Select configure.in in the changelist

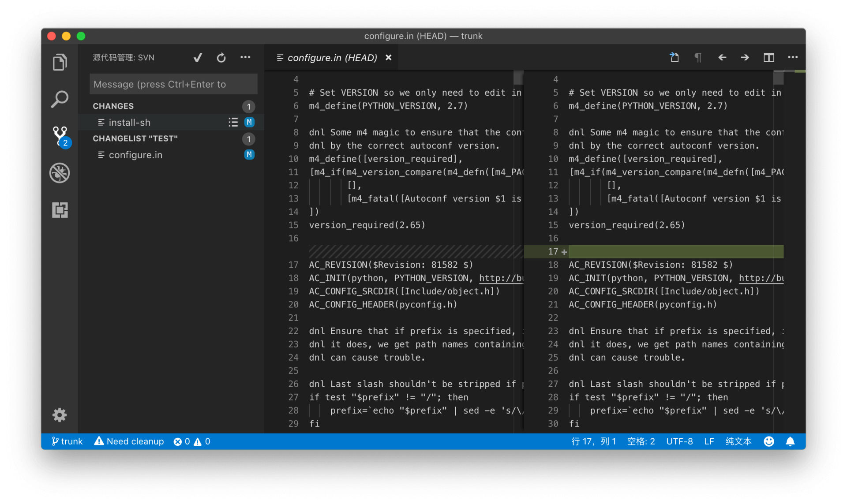tap(171, 155)
